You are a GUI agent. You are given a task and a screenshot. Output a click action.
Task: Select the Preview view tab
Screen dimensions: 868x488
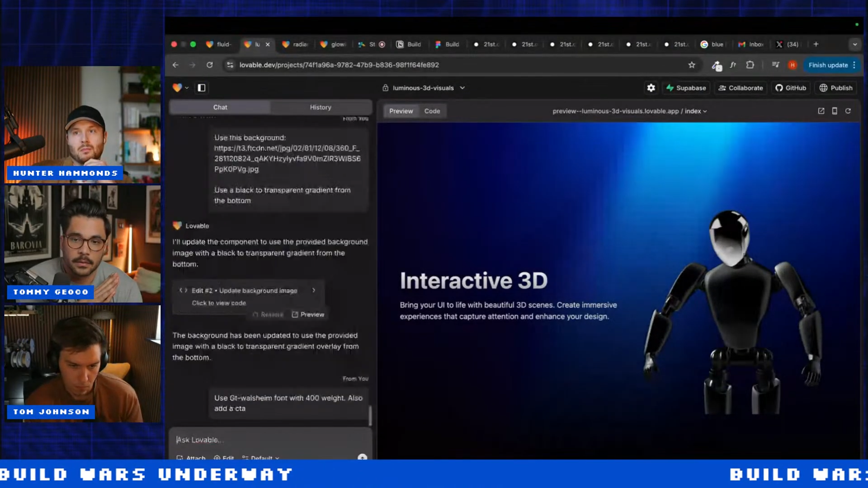click(401, 111)
